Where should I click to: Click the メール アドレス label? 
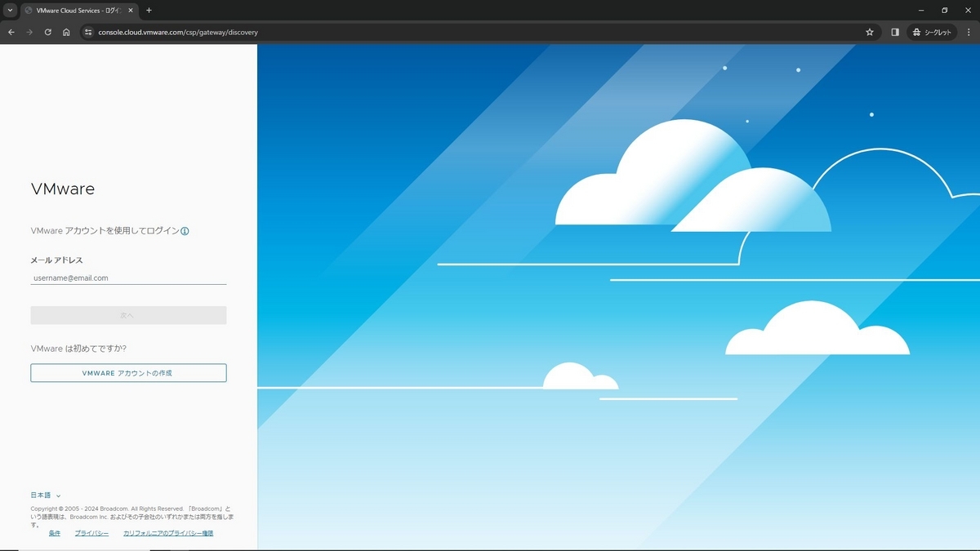point(57,260)
